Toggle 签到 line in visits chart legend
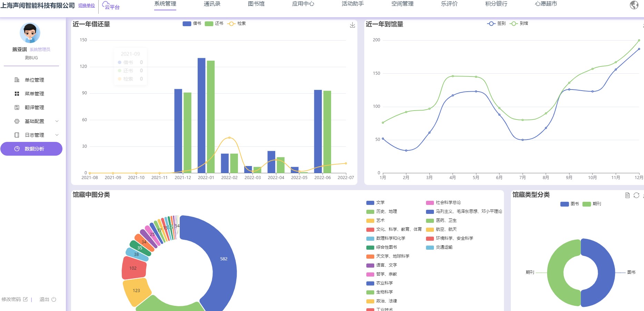Image resolution: width=644 pixels, height=311 pixels. pos(496,23)
